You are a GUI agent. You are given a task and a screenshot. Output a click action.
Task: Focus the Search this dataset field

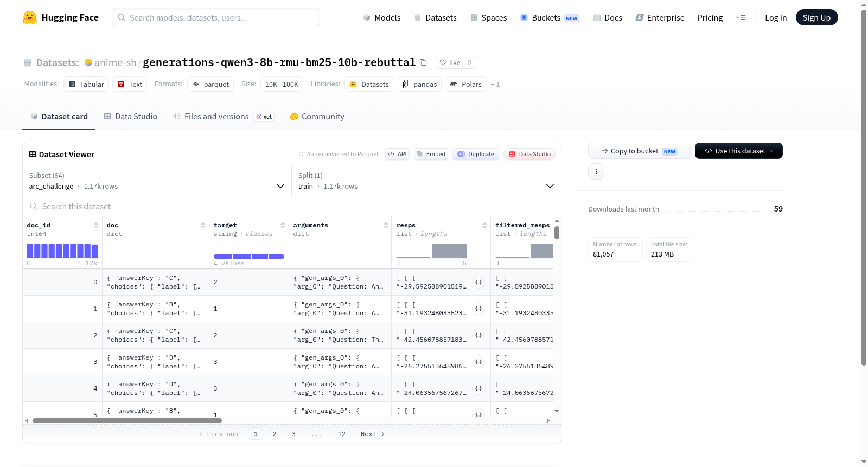[x=292, y=206]
